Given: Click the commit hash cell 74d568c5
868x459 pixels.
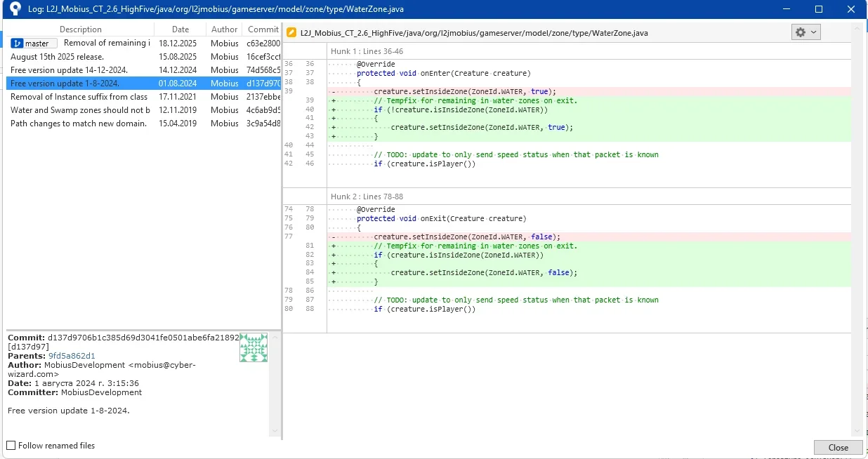Looking at the screenshot, I should pos(263,70).
